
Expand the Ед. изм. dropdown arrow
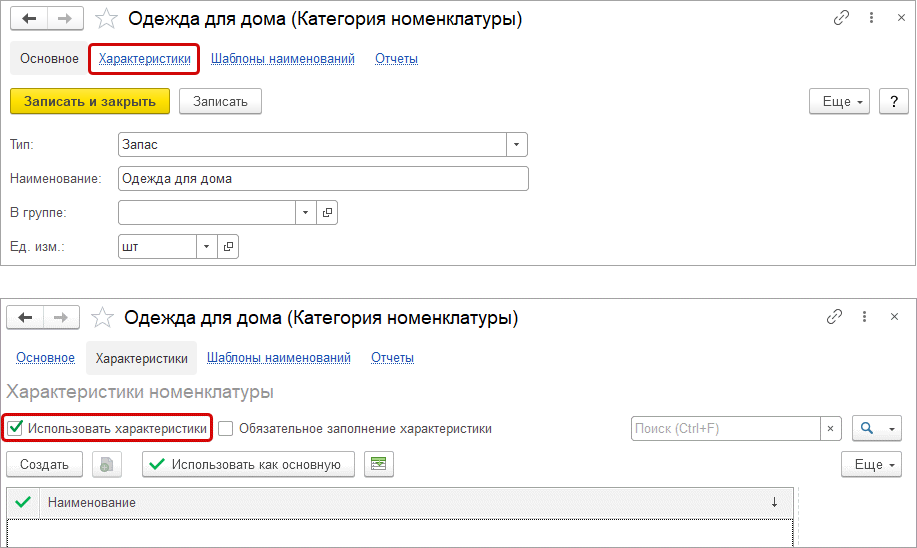[206, 246]
